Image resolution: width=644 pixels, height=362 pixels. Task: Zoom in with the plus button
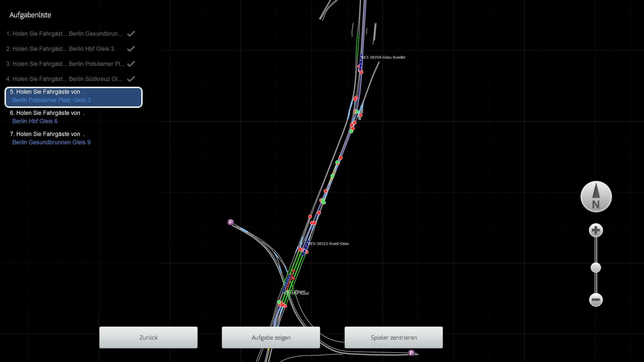pos(596,230)
